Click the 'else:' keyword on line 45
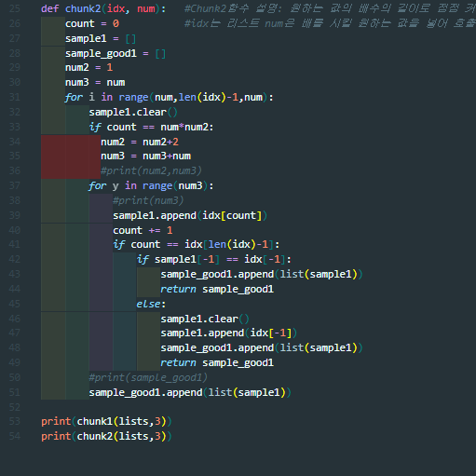 coord(151,304)
